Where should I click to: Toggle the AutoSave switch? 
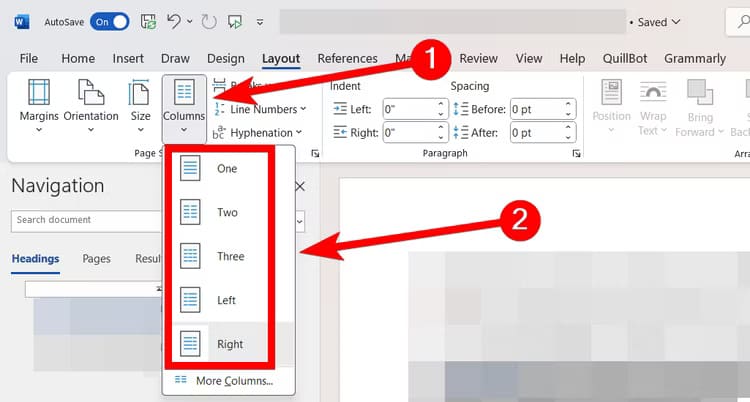pyautogui.click(x=110, y=22)
